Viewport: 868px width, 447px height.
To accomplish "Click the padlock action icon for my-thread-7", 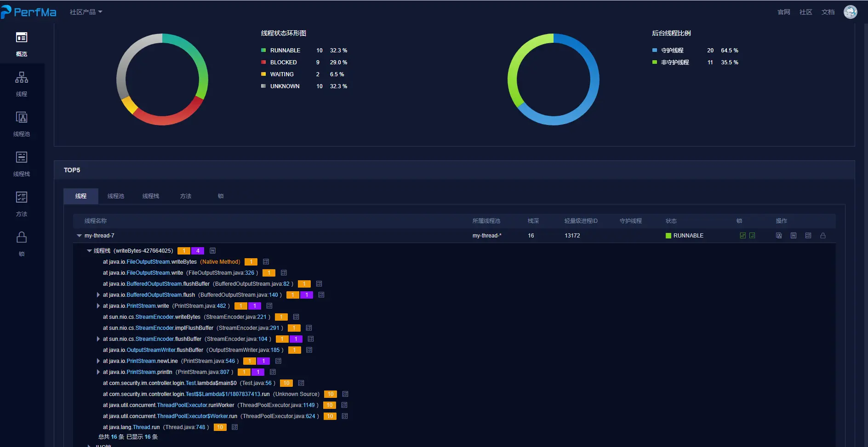I will 823,236.
